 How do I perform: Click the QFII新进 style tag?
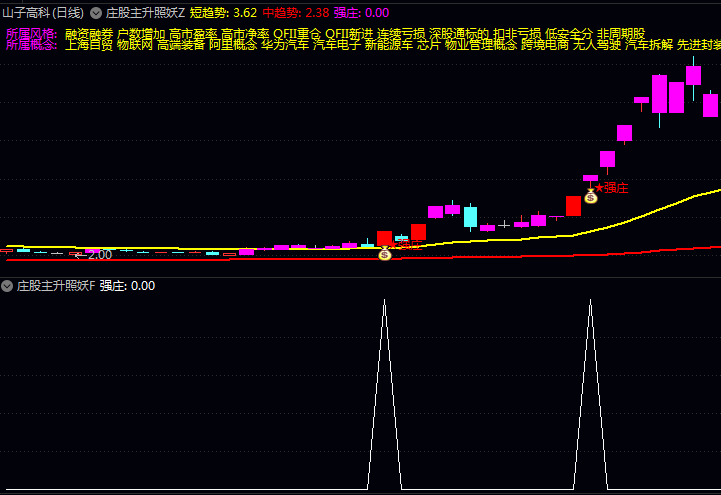349,34
